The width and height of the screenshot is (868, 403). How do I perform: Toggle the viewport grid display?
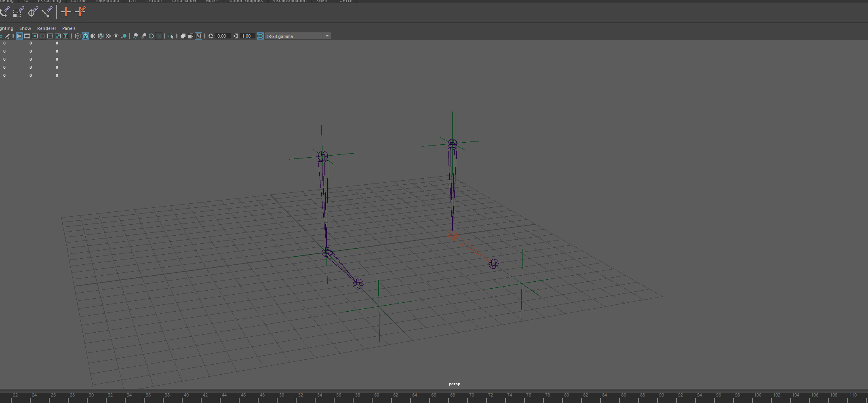[x=19, y=36]
